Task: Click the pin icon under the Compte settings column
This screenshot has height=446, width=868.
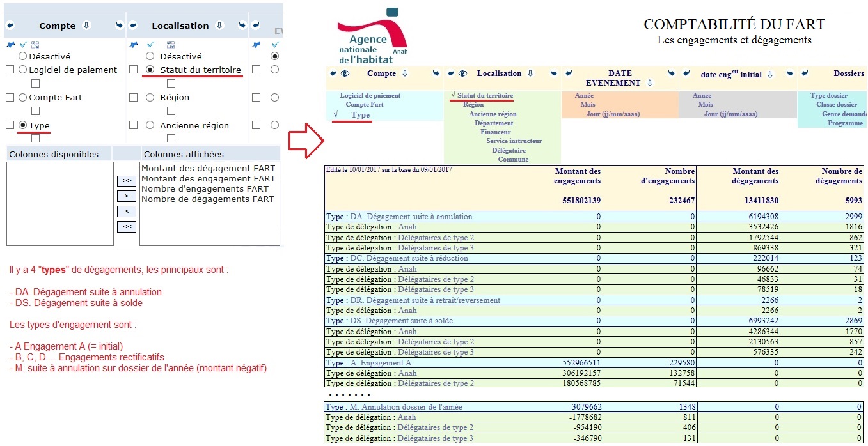Action: pyautogui.click(x=10, y=45)
